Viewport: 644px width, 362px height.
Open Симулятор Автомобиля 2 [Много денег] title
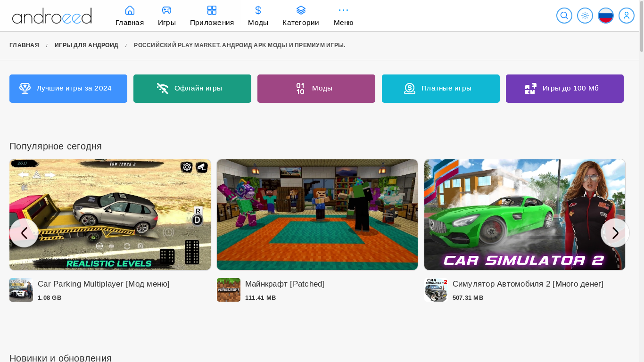[528, 284]
